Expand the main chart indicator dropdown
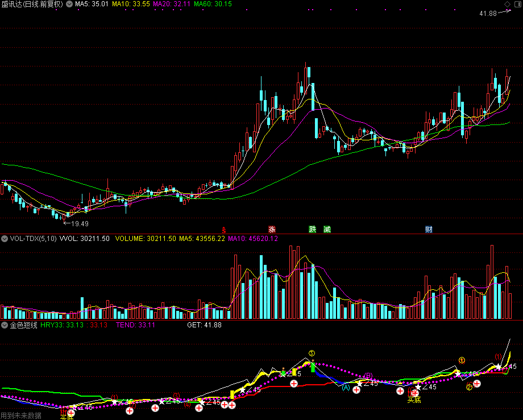 (x=69, y=4)
